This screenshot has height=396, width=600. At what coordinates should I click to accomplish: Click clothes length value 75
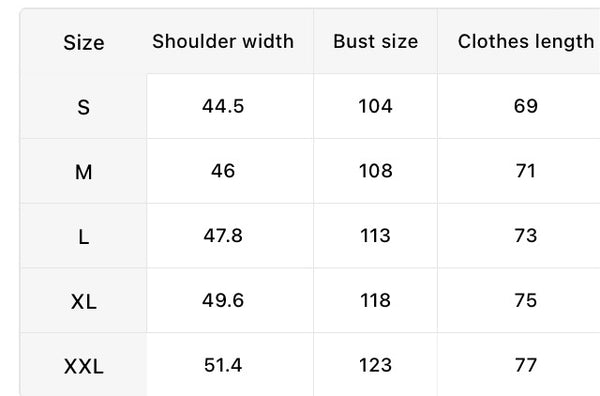pos(526,300)
